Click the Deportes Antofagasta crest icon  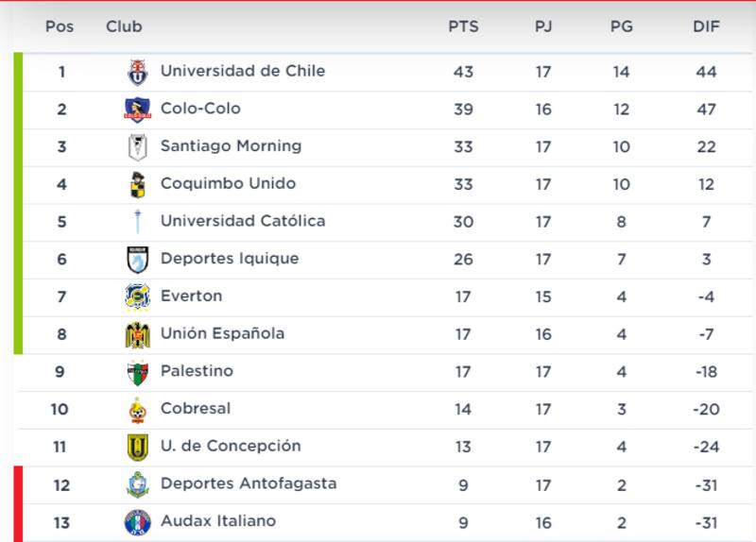point(138,484)
